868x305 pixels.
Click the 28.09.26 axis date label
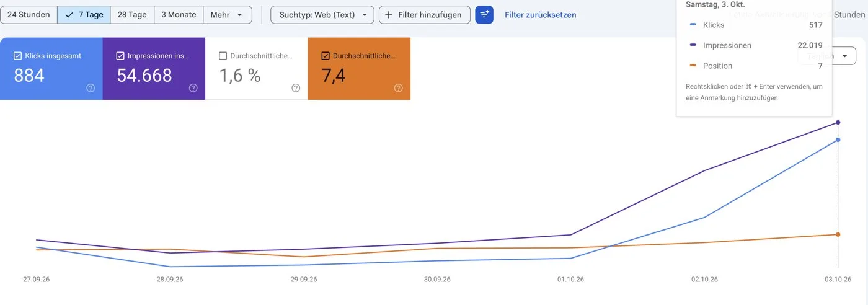click(x=170, y=280)
